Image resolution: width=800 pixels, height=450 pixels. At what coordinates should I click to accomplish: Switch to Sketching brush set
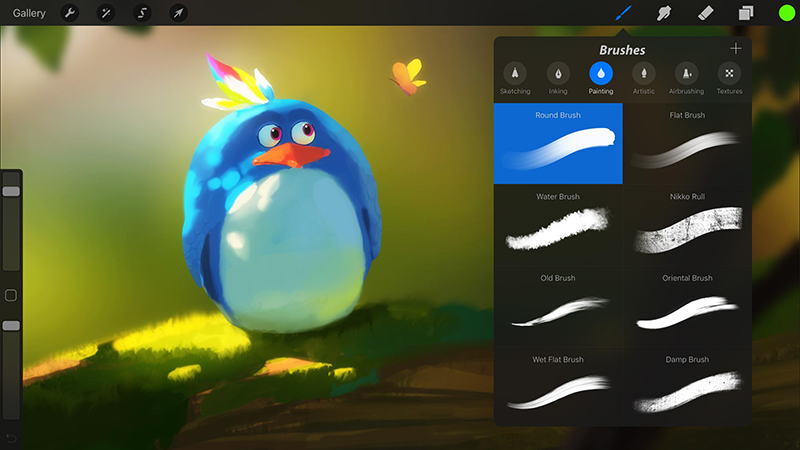tap(515, 79)
